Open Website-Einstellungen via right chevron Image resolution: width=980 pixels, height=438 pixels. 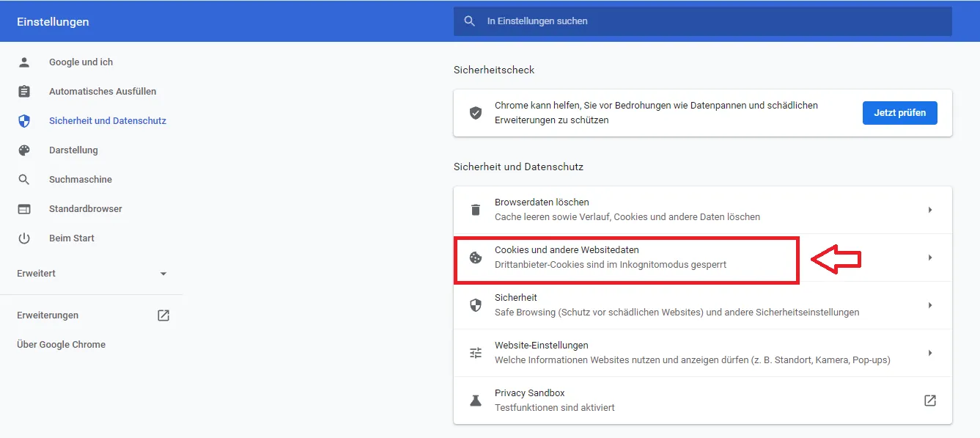point(929,353)
